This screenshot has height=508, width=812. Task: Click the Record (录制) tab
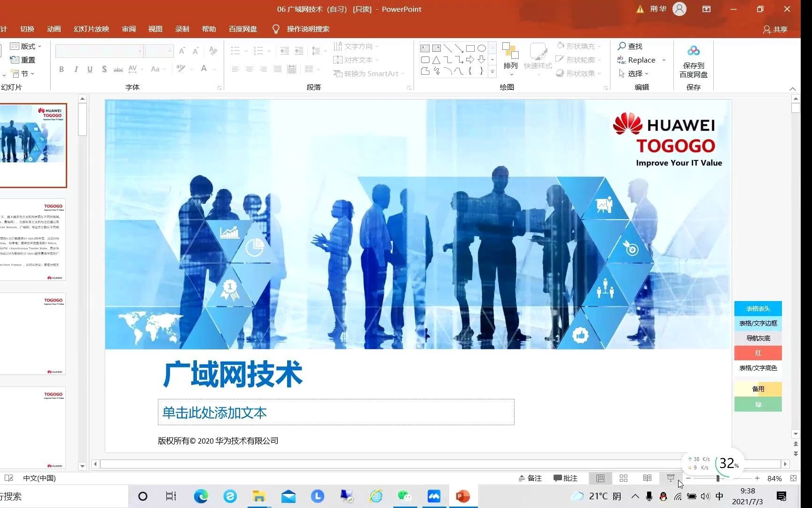coord(182,29)
